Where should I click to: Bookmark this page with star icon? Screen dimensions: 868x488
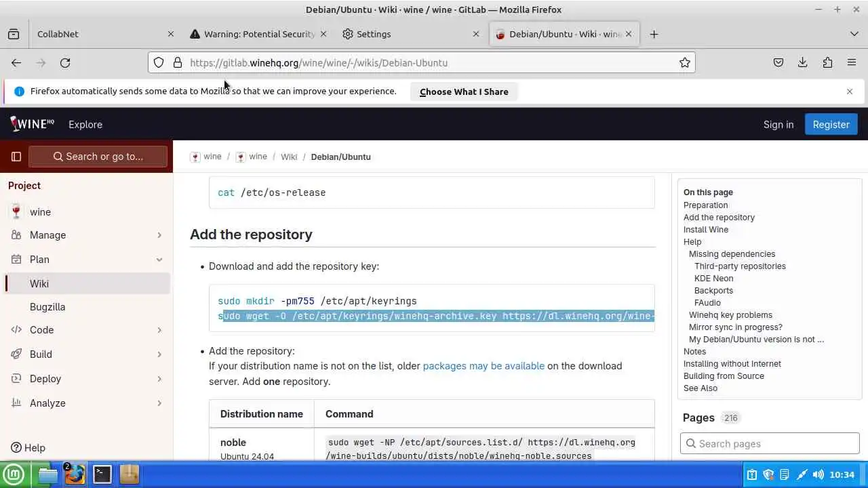[x=685, y=62]
